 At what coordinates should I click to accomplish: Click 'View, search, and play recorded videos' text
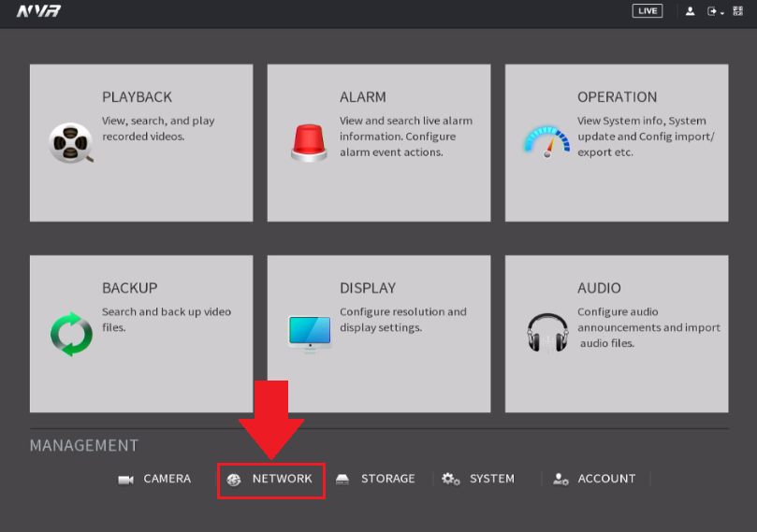(x=158, y=128)
